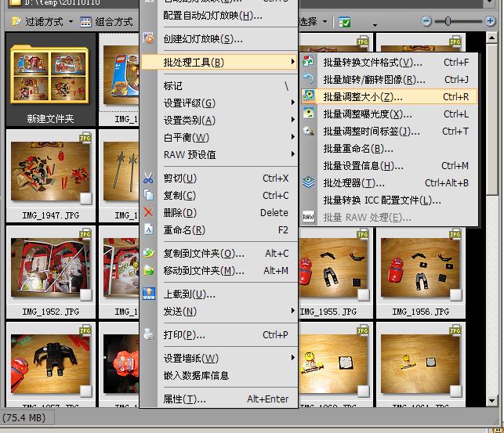This screenshot has height=433, width=504.
Task: Select 嵌入数据库信息 menu entry
Action: pyautogui.click(x=219, y=375)
